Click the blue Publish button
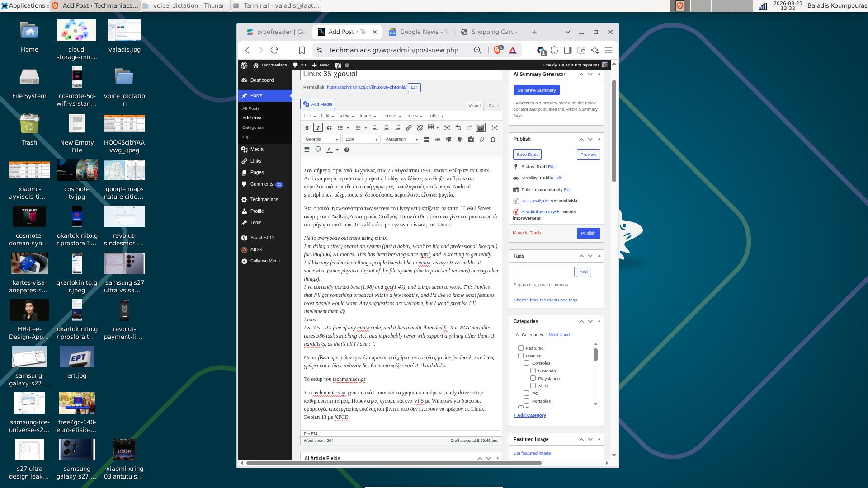The image size is (868, 488). click(x=588, y=233)
